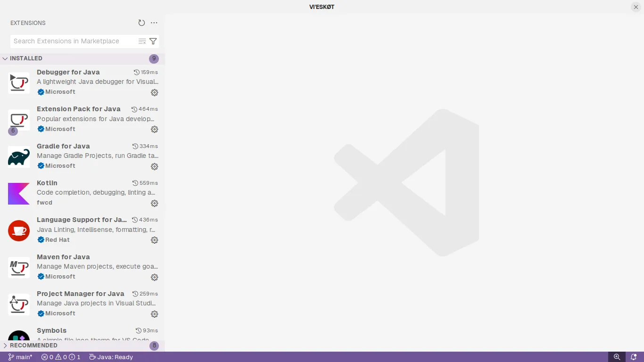The image size is (644, 362).
Task: Open Manage gear for Kotlin extension
Action: (x=154, y=203)
